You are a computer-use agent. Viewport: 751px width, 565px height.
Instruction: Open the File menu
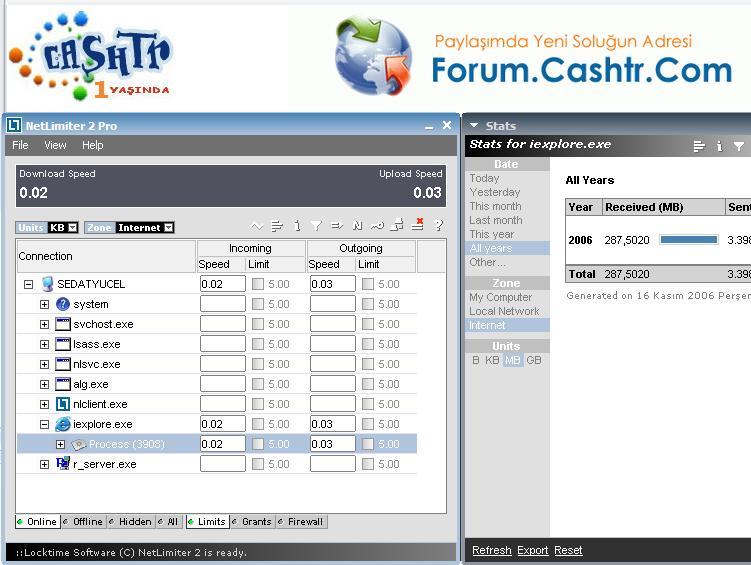[20, 145]
